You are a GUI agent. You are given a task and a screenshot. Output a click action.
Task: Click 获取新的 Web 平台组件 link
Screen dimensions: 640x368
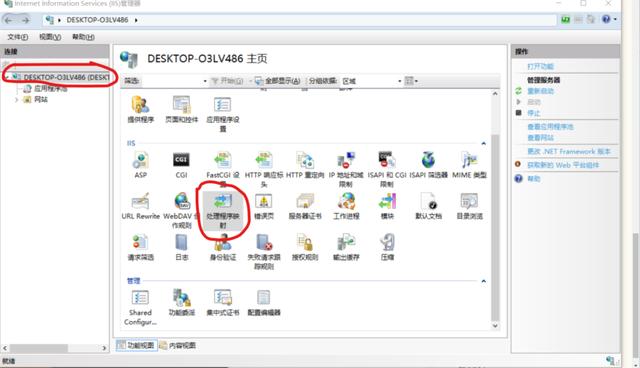(x=563, y=165)
